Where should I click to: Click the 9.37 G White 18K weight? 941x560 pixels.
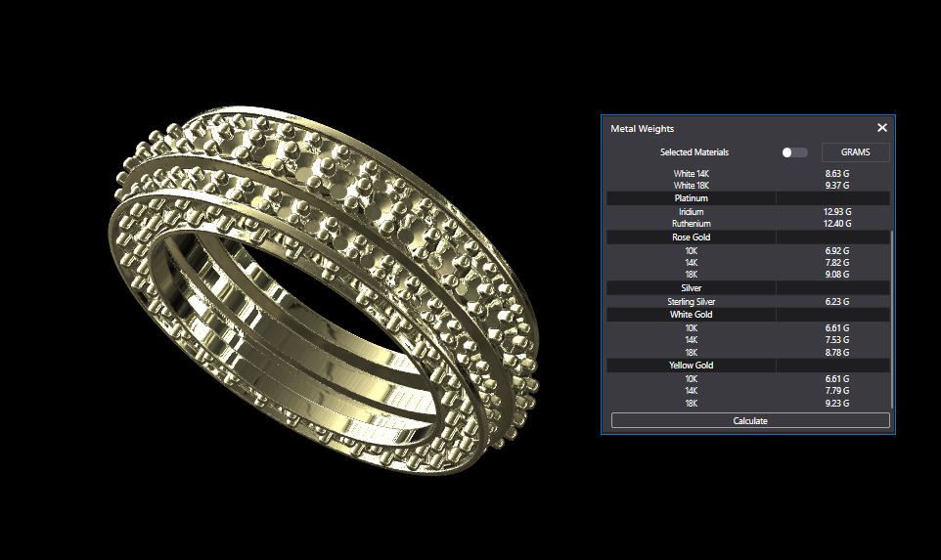point(837,186)
